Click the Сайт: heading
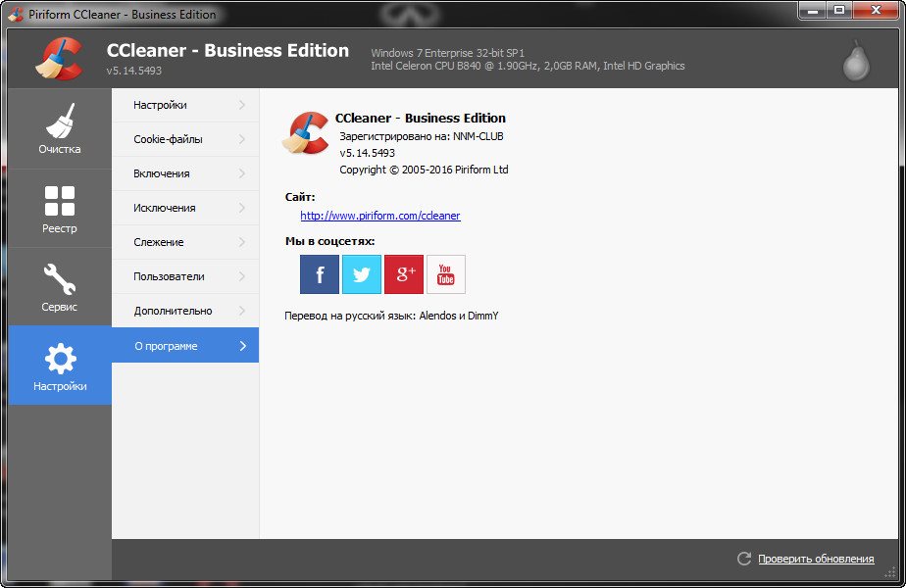Screen dimensions: 906x588 [x=300, y=197]
